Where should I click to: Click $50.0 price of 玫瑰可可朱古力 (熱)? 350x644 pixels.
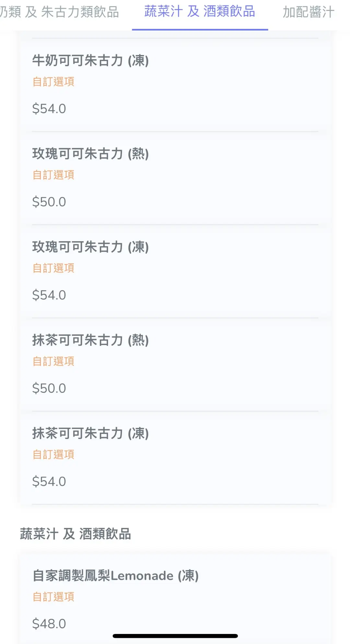pyautogui.click(x=49, y=202)
